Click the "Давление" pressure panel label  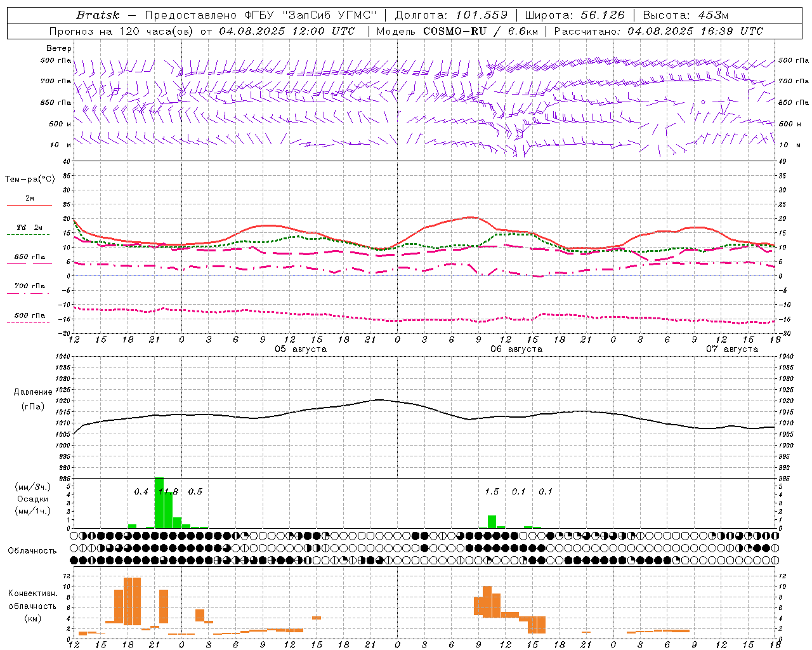(x=33, y=392)
